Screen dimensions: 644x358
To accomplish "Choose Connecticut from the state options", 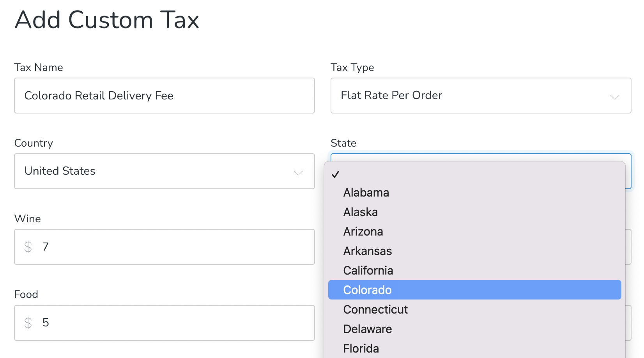I will point(375,309).
